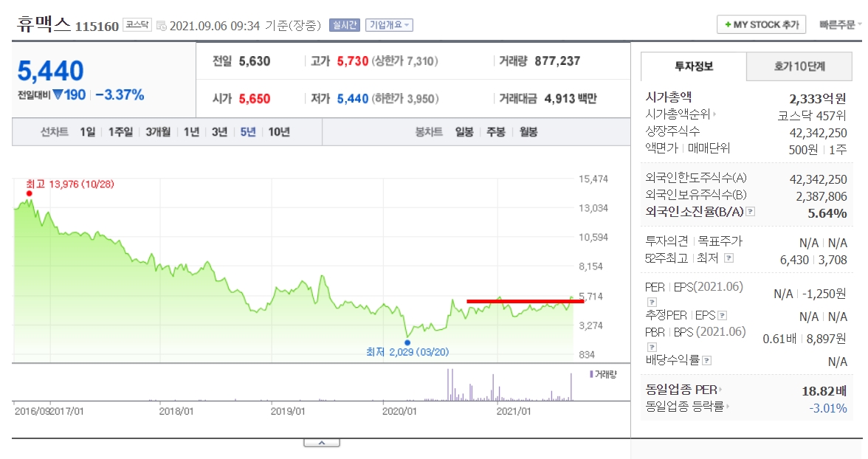This screenshot has height=459, width=868.
Task: Click the 2020/01 date label on chart axis
Action: click(x=399, y=411)
